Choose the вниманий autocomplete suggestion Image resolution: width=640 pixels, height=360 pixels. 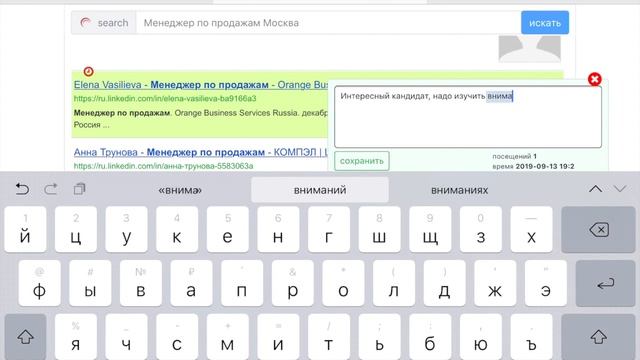coord(320,190)
